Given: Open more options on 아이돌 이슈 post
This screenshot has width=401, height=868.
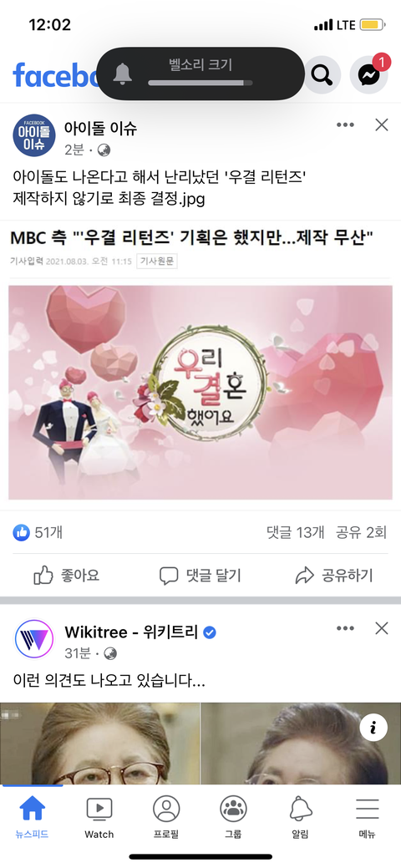Looking at the screenshot, I should tap(345, 125).
